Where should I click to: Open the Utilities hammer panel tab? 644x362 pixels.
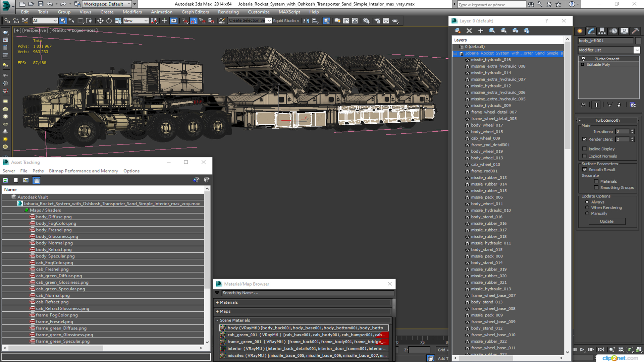pos(635,31)
